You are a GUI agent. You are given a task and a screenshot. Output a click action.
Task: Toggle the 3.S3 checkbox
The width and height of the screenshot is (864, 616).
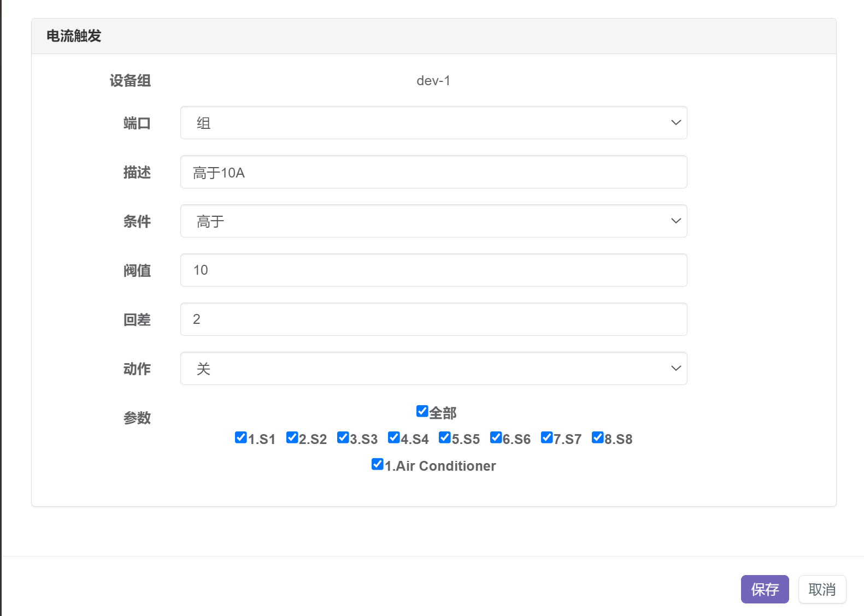(343, 437)
